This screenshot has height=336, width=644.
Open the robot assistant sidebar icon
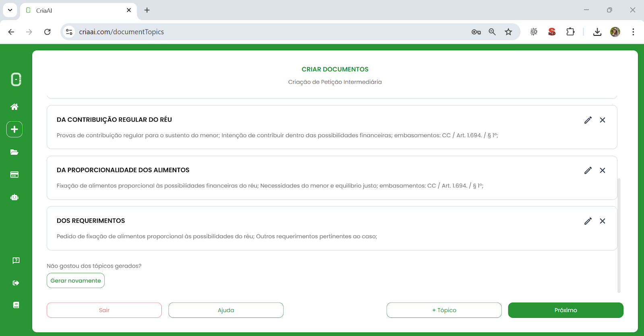coord(14,197)
